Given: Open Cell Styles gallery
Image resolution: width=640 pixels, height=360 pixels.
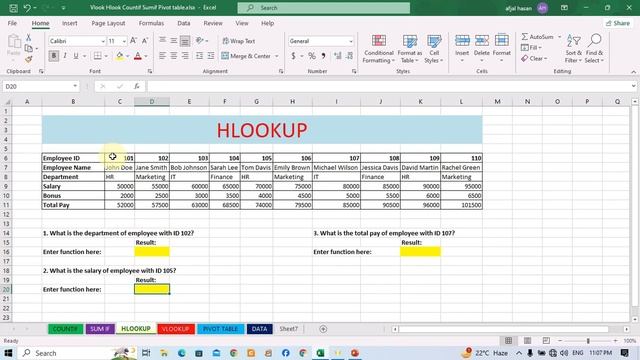Looking at the screenshot, I should point(433,49).
